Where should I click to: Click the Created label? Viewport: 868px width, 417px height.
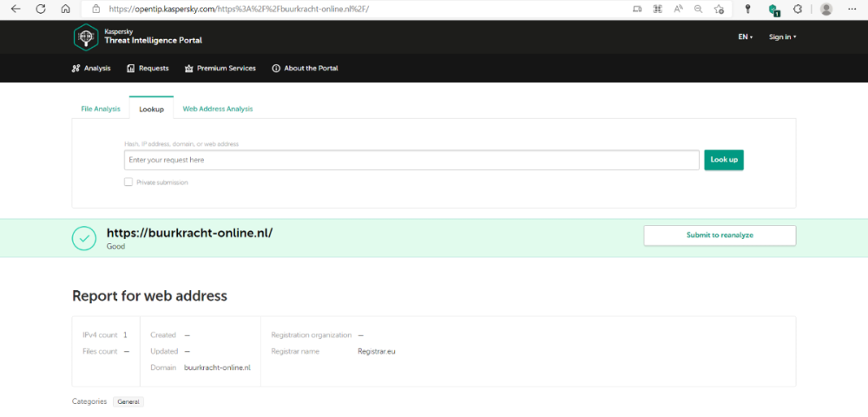pyautogui.click(x=163, y=335)
